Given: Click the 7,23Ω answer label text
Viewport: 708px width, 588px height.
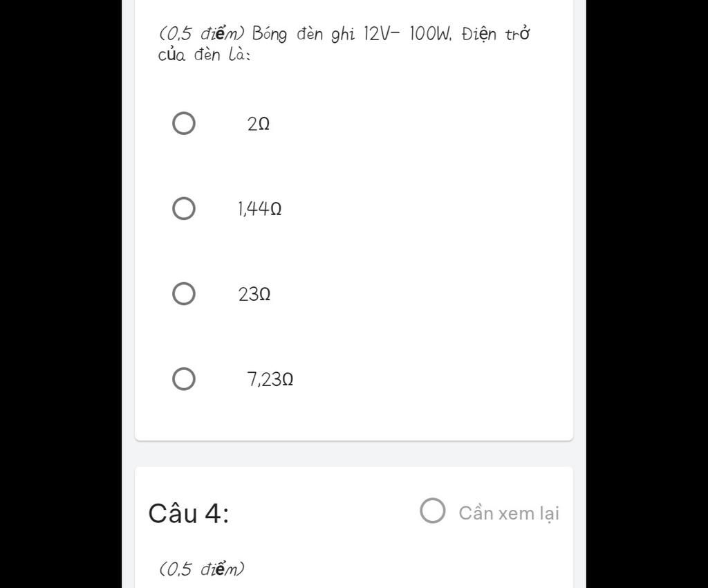Looking at the screenshot, I should tap(270, 380).
